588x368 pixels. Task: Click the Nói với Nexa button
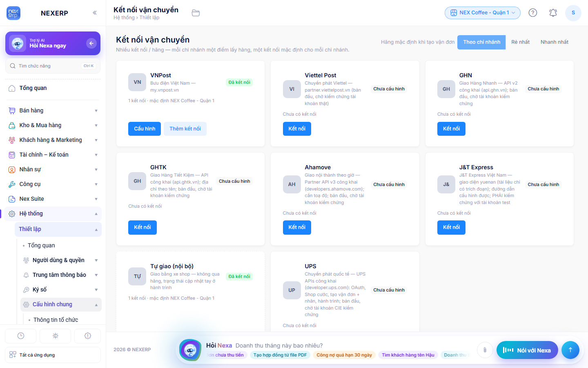(527, 350)
